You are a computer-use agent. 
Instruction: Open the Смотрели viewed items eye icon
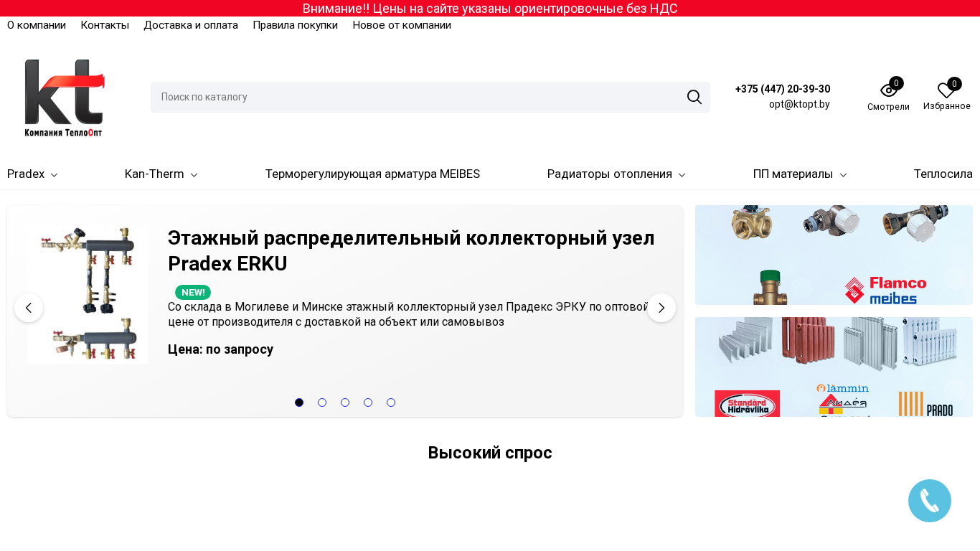(888, 90)
